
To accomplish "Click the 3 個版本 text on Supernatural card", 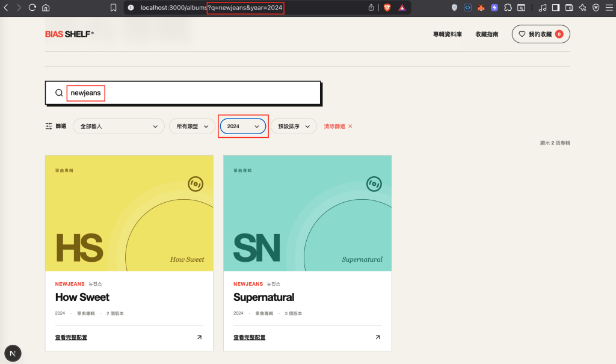I will pos(294,313).
